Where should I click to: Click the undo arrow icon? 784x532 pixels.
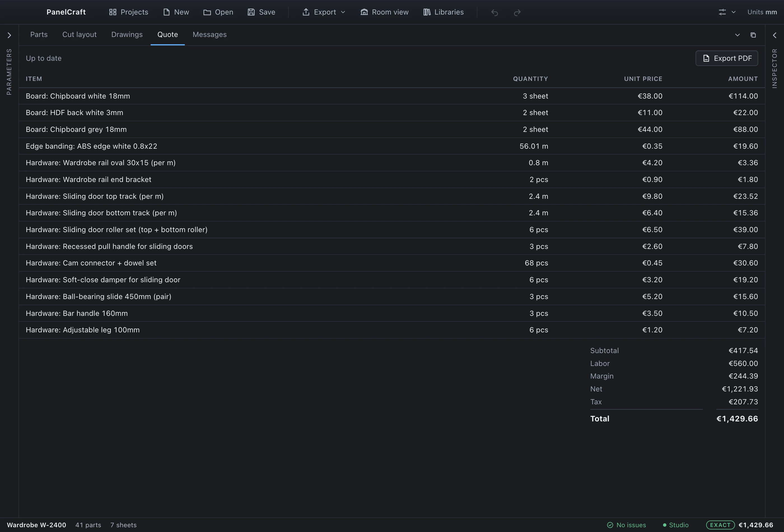pyautogui.click(x=494, y=13)
